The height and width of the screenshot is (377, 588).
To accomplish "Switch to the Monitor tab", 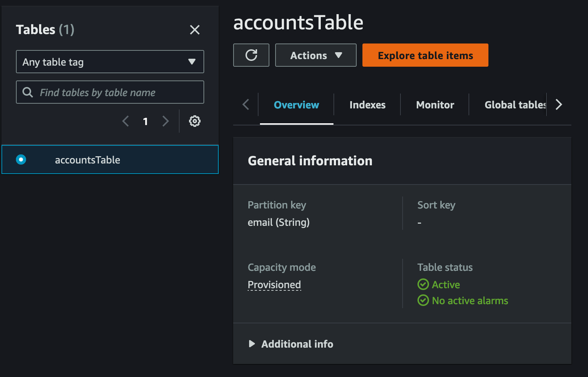I will [435, 105].
